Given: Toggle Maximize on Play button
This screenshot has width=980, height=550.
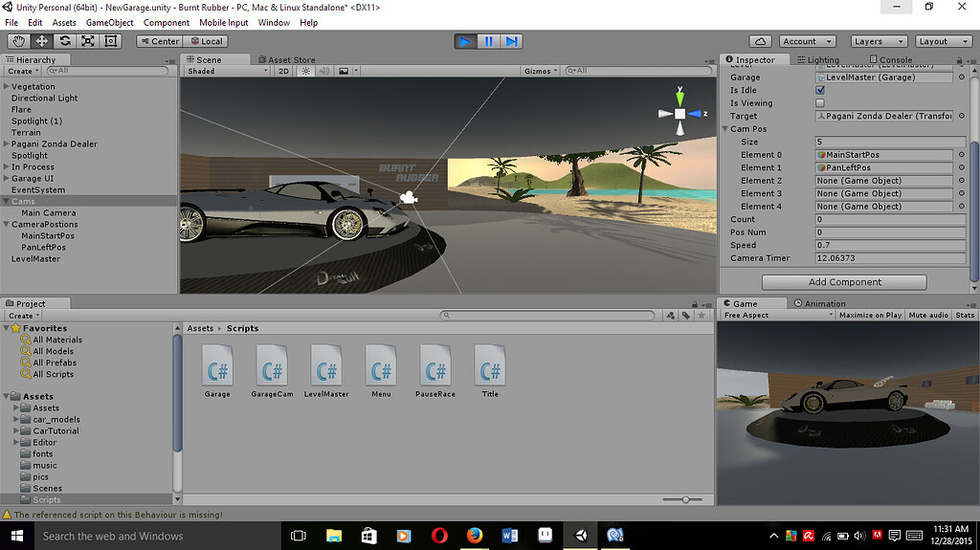Looking at the screenshot, I should (869, 315).
